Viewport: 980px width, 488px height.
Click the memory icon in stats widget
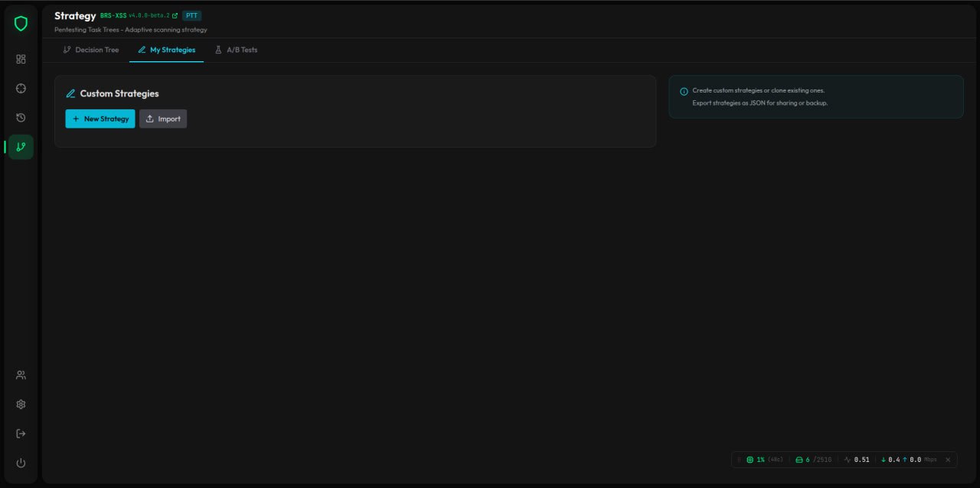[x=799, y=460]
